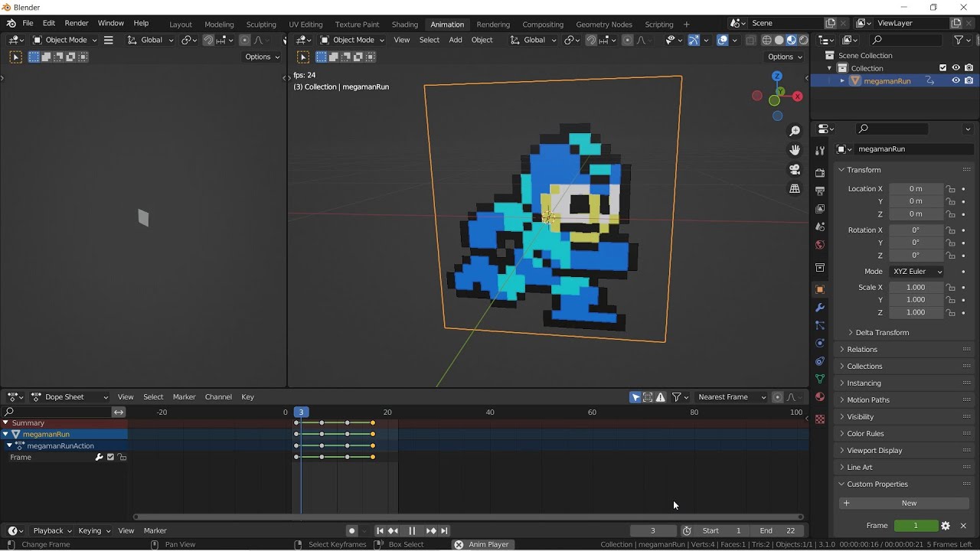This screenshot has height=551, width=980.
Task: Toggle the Frame channel checkbox in dope sheet
Action: point(110,457)
